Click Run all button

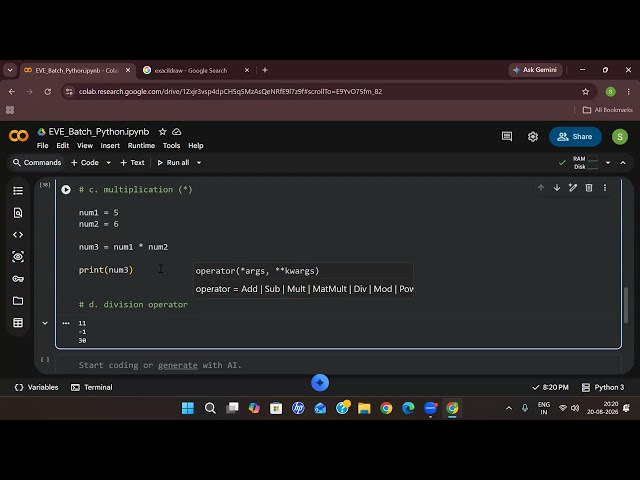coord(173,162)
